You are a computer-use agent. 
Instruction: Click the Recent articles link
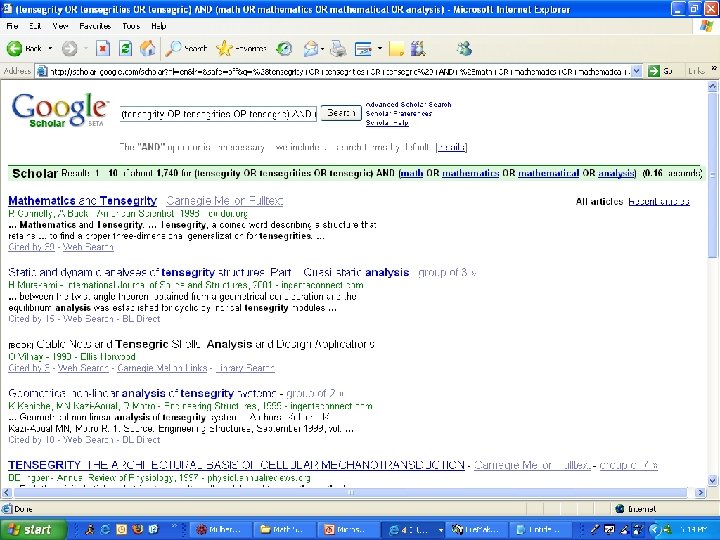pyautogui.click(x=659, y=201)
